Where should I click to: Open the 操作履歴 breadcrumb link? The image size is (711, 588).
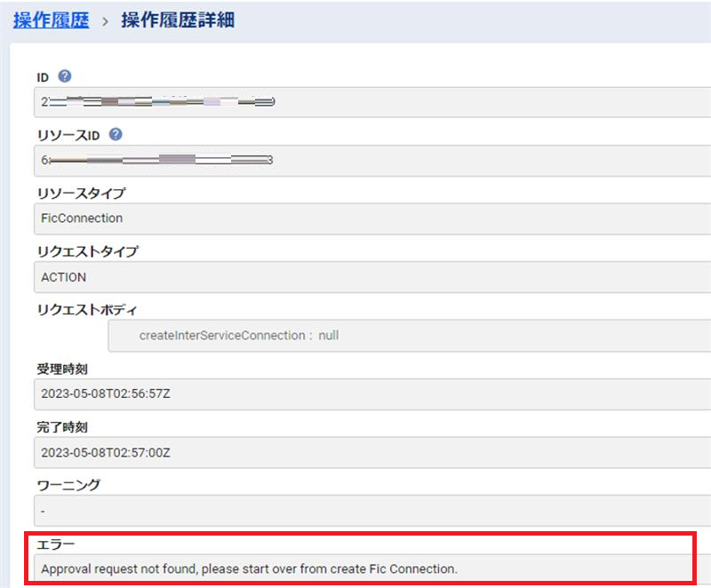(52, 20)
